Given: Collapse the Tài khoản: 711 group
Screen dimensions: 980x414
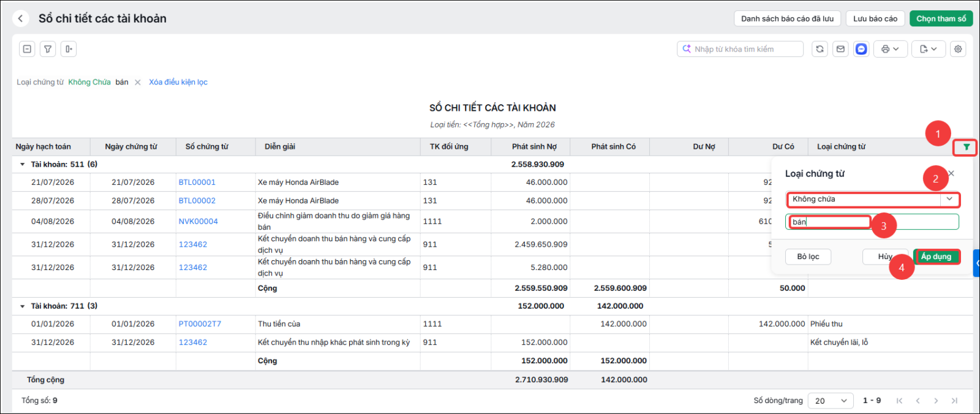Looking at the screenshot, I should 23,306.
